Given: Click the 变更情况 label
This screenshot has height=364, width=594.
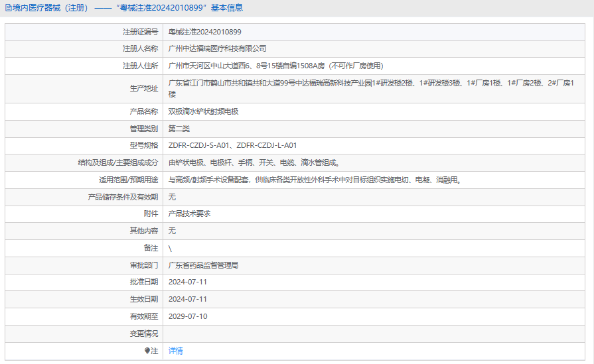Looking at the screenshot, I should (x=143, y=334).
